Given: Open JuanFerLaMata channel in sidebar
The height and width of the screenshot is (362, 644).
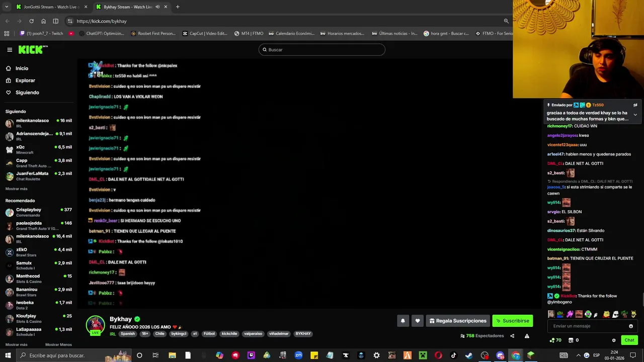Looking at the screenshot, I should coord(38,176).
